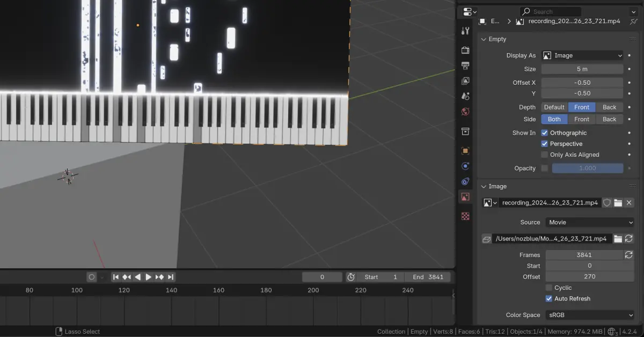Disable Auto Refresh checkbox
The image size is (644, 337).
(548, 298)
